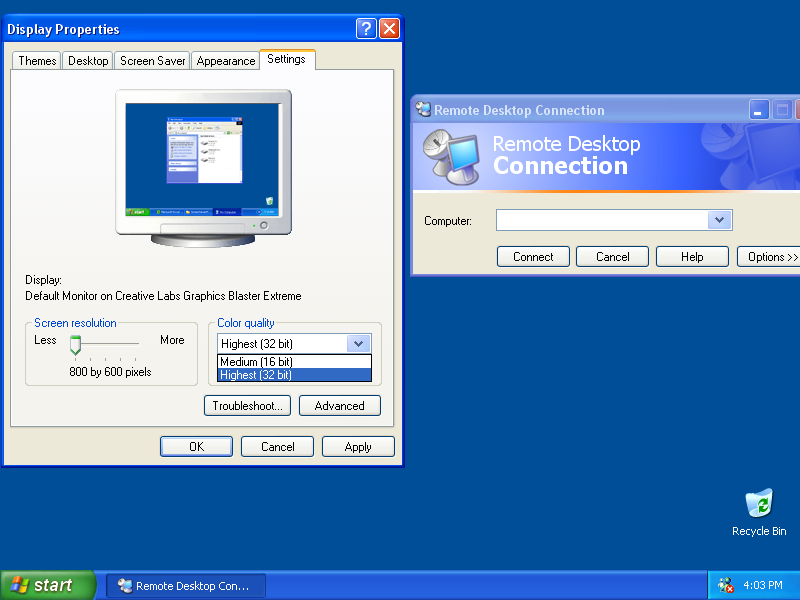Expand Options in Remote Desktop Connection
The width and height of the screenshot is (800, 600).
(x=769, y=257)
